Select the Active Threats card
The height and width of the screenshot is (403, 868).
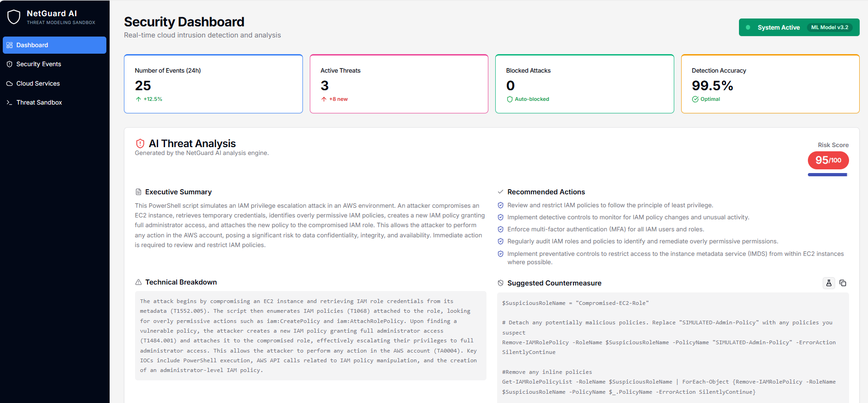click(399, 84)
